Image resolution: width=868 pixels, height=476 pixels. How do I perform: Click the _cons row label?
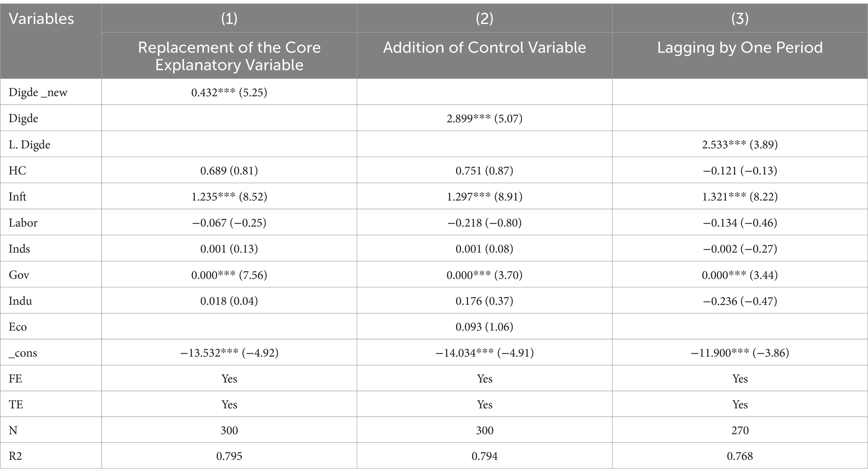coord(23,353)
